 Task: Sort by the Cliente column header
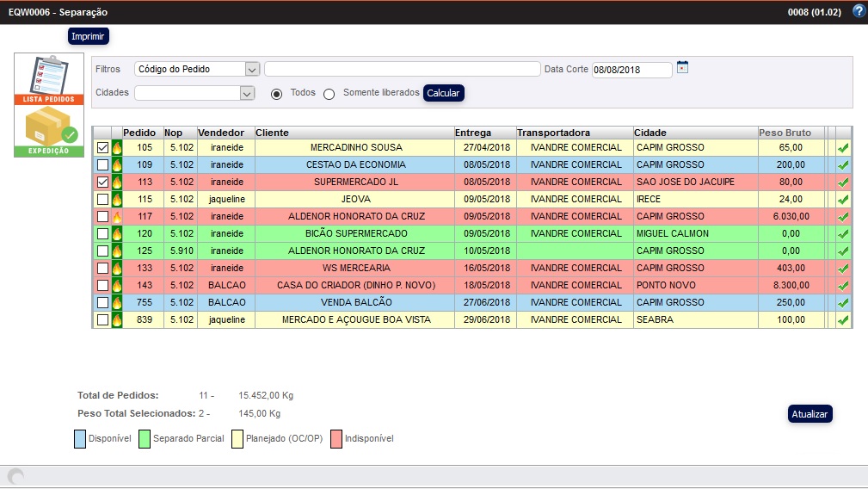tap(272, 133)
